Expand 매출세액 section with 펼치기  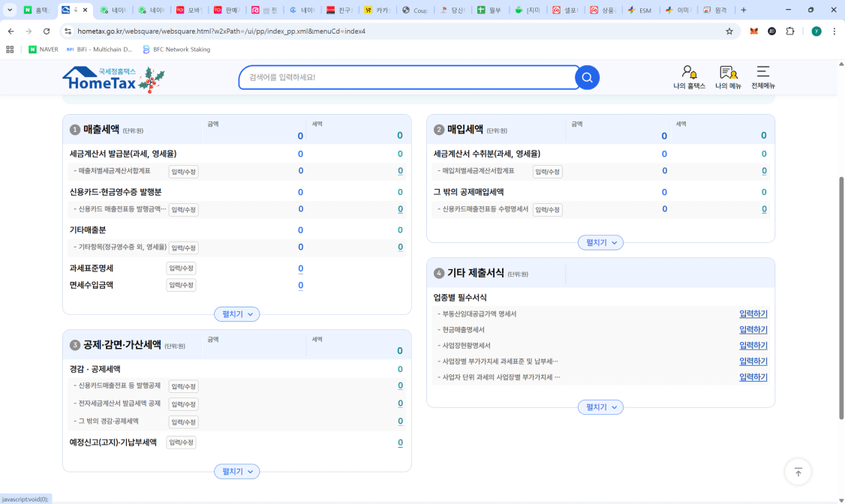pos(236,314)
